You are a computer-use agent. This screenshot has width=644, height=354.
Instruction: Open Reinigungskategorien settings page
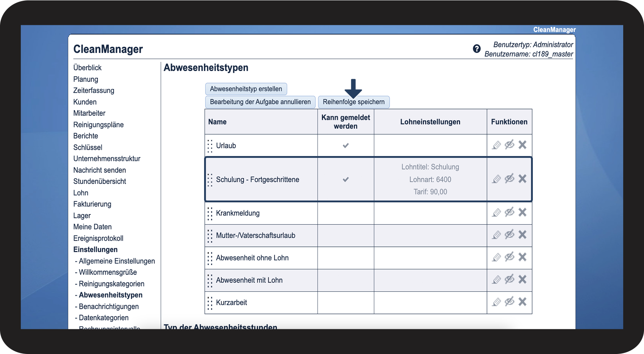point(112,284)
